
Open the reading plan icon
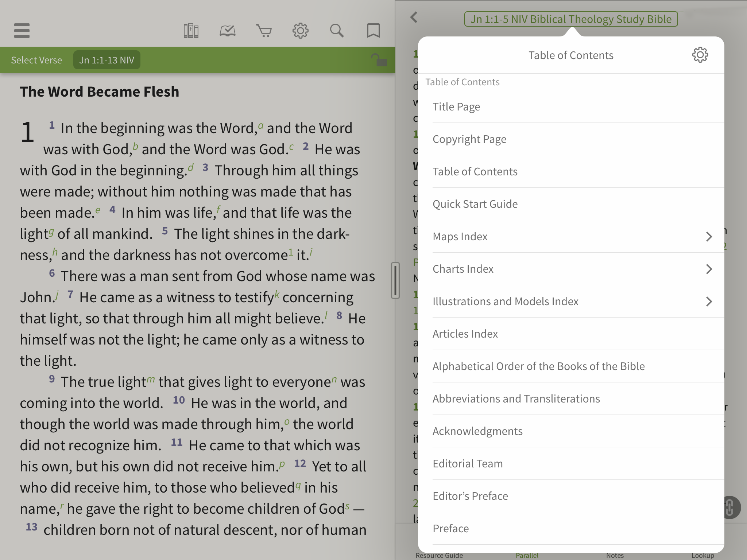tap(227, 31)
